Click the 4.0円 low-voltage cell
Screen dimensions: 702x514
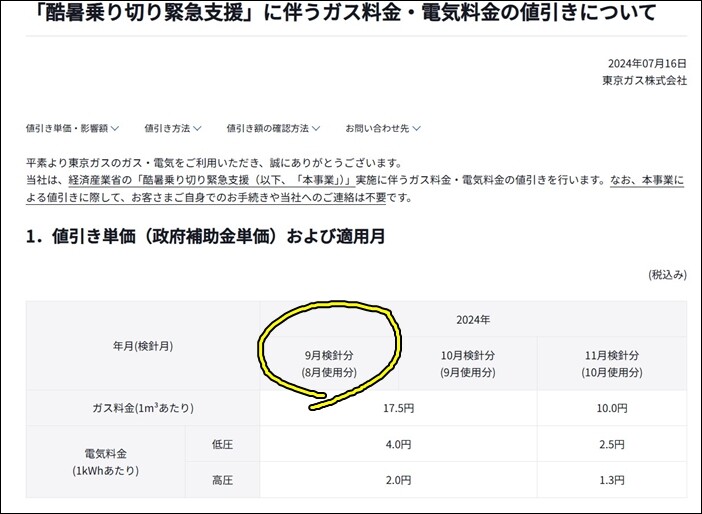click(x=398, y=444)
